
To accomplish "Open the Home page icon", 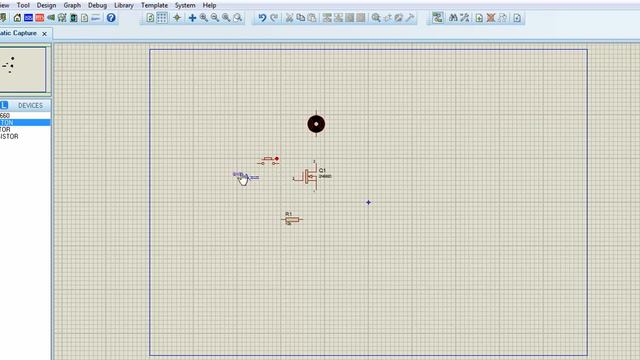I will point(17,18).
